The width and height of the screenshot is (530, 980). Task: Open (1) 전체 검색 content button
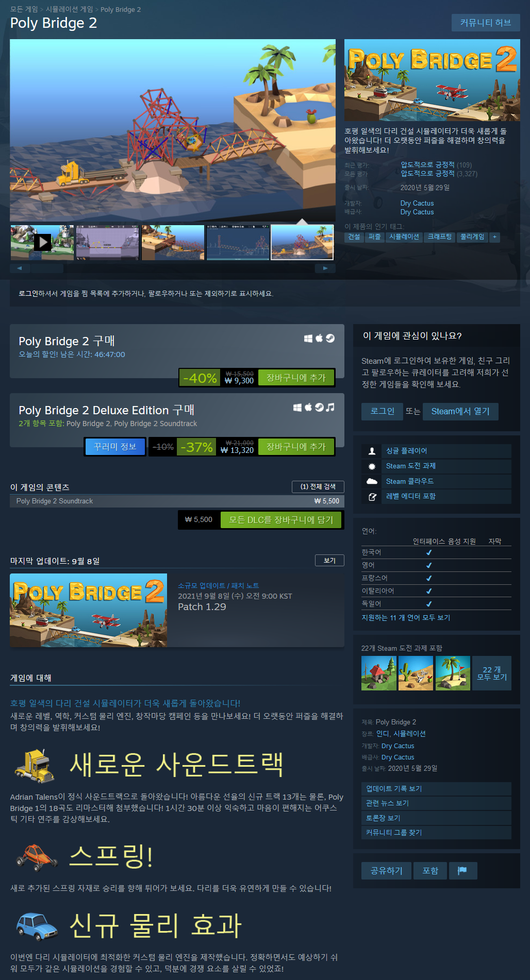click(318, 486)
